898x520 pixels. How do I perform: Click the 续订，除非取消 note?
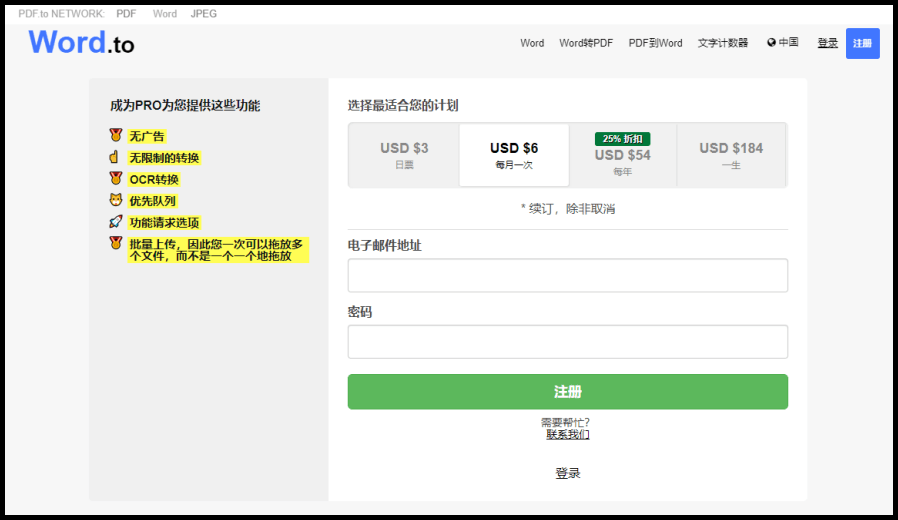pyautogui.click(x=568, y=209)
